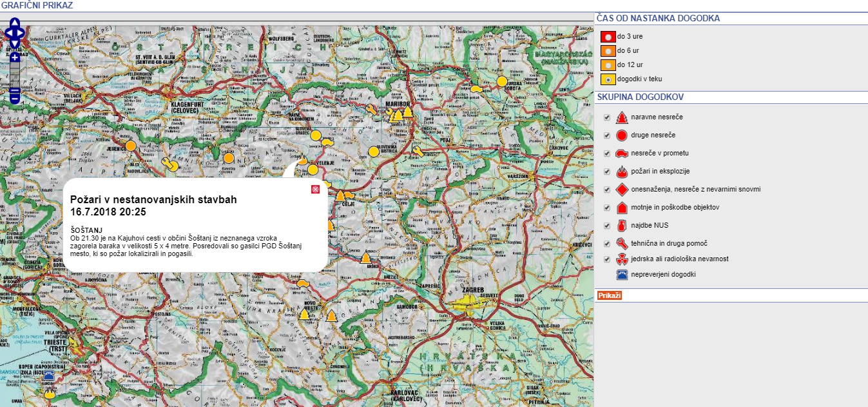
Task: Select the blue phone marker near Koper
Action: tap(48, 376)
